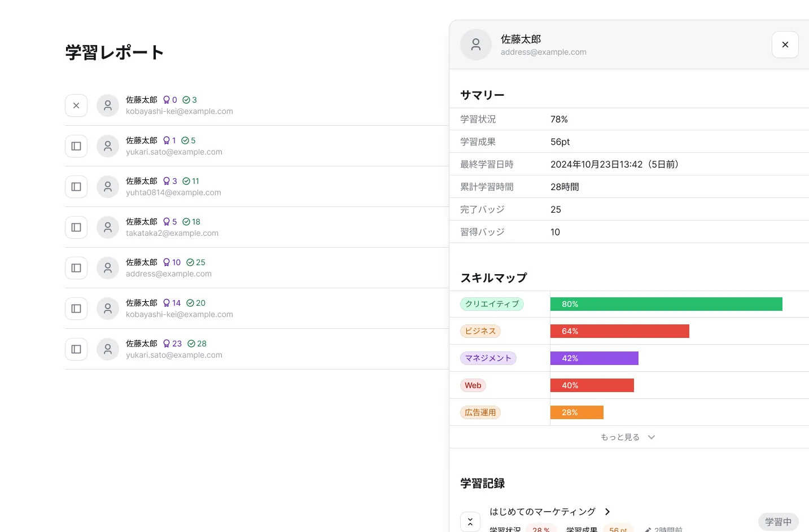Click the green check icon next to 25 in list
Viewport: 809px width, 532px height.
(190, 262)
